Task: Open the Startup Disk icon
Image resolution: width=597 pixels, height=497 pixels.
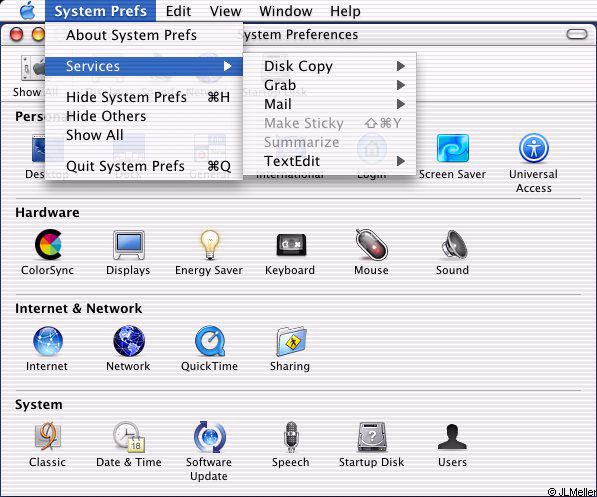Action: tap(372, 436)
